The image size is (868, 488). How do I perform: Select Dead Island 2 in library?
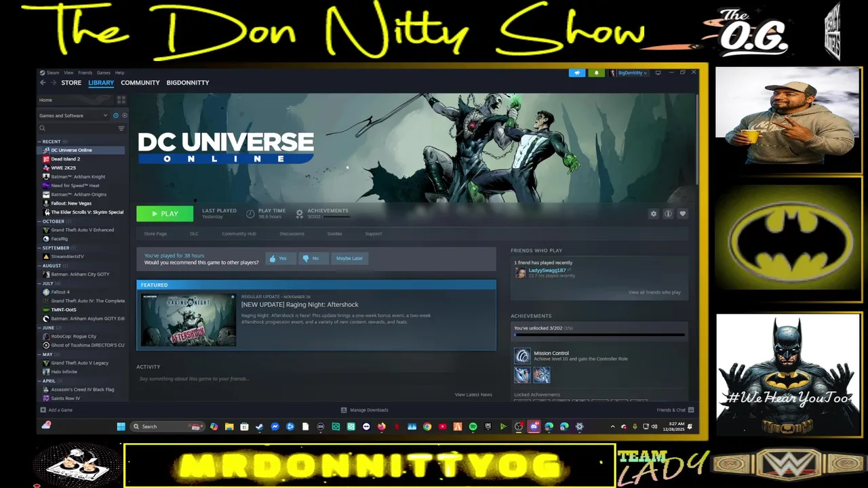point(65,159)
